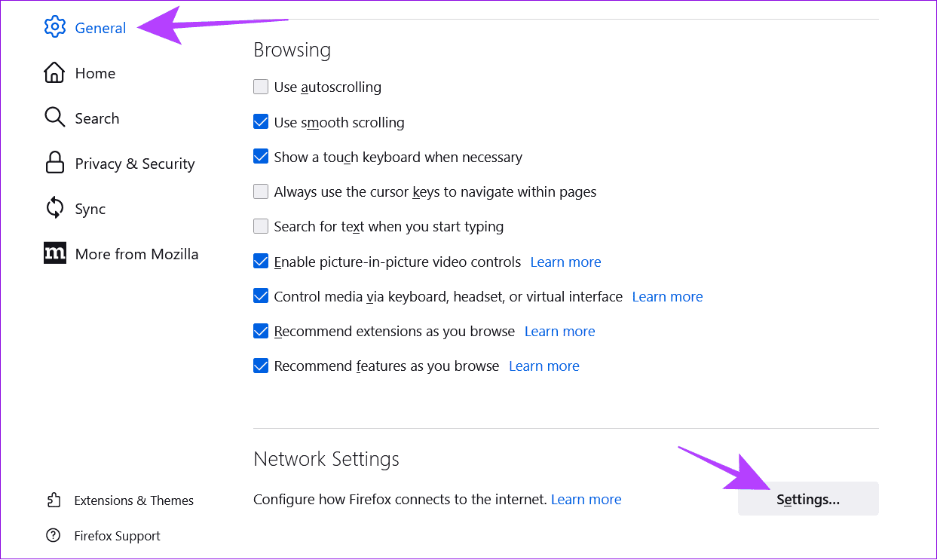Open the More from Mozilla section
Image resolution: width=937 pixels, height=560 pixels.
136,254
